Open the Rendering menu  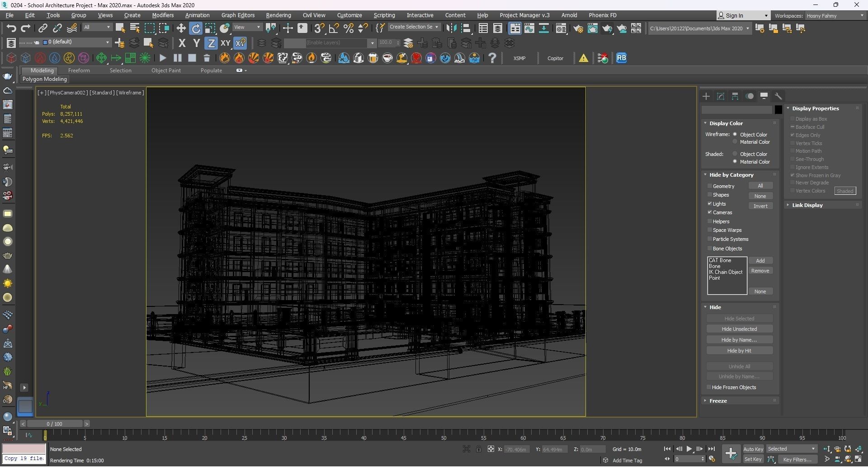278,15
